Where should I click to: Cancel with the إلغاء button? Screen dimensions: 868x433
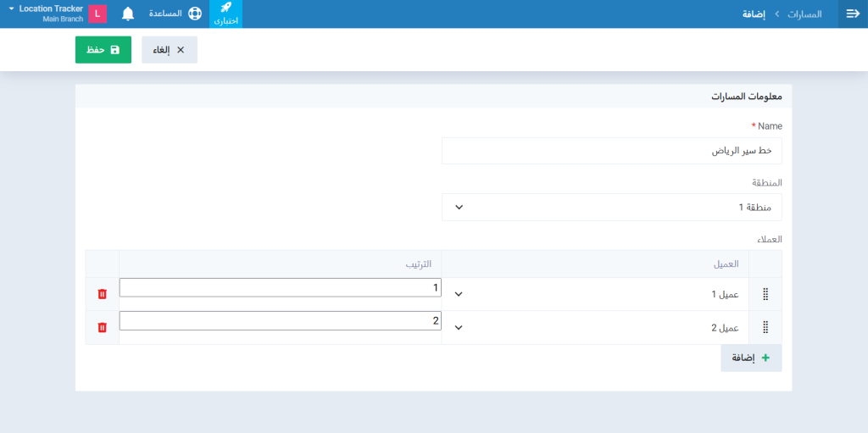click(170, 50)
